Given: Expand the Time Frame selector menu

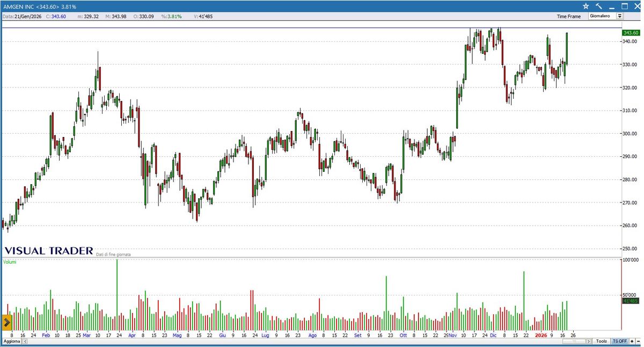Looking at the screenshot, I should point(620,16).
